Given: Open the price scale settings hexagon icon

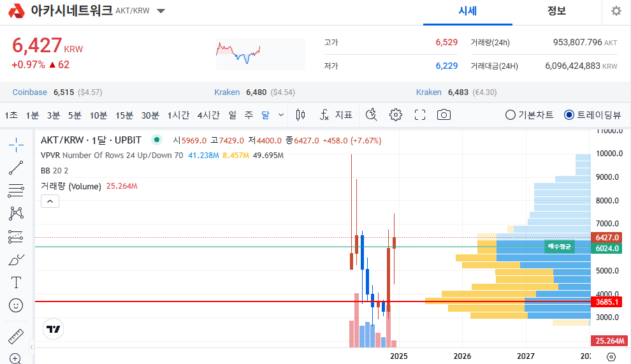Looking at the screenshot, I should click(611, 356).
